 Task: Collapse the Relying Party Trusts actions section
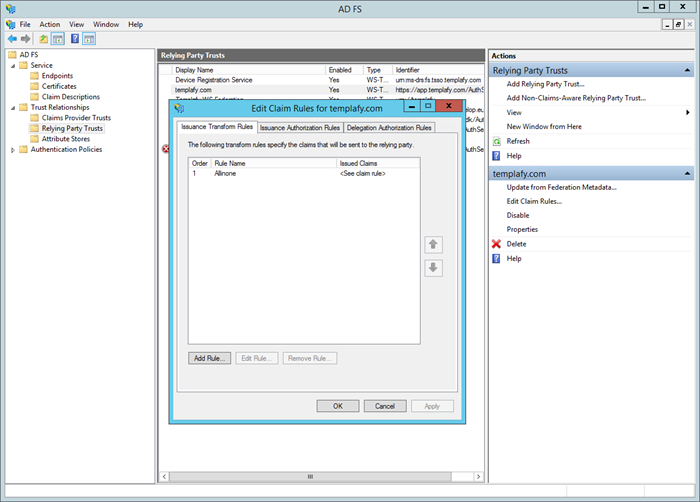point(687,70)
